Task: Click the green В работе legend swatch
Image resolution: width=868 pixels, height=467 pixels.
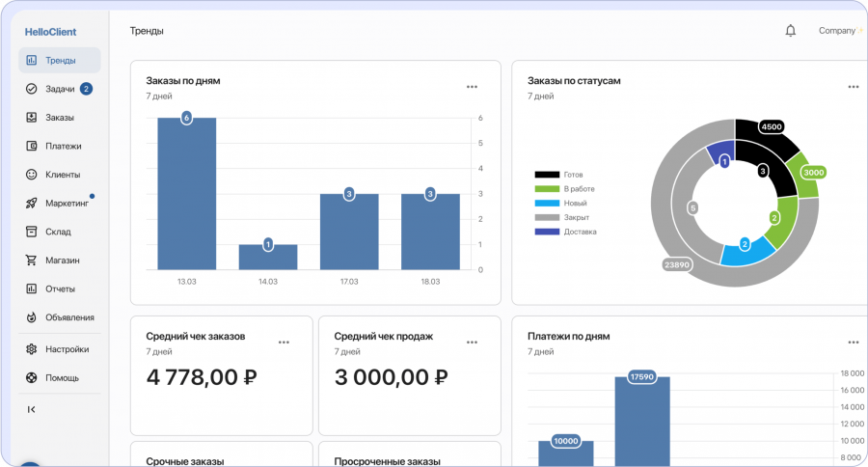Action: pyautogui.click(x=547, y=189)
